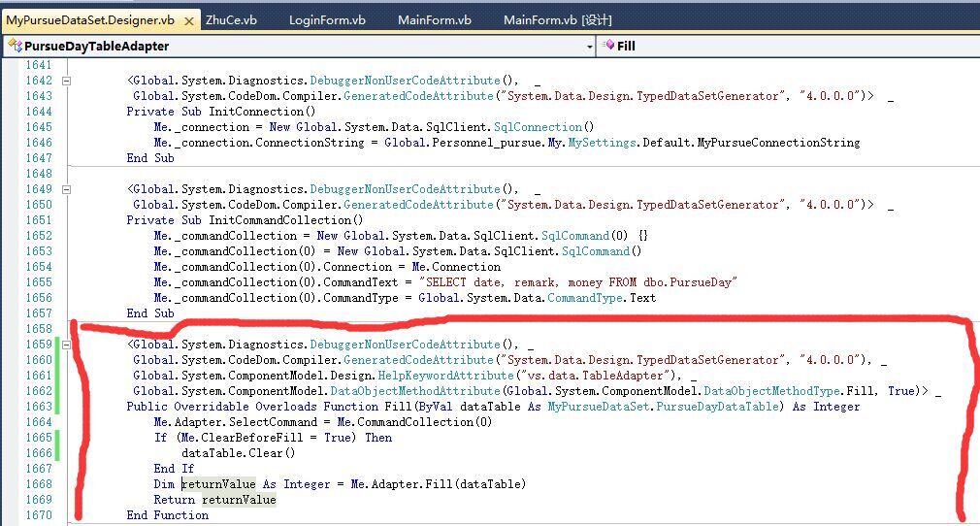980x526 pixels.
Task: Click line number 1663
Action: pos(39,407)
